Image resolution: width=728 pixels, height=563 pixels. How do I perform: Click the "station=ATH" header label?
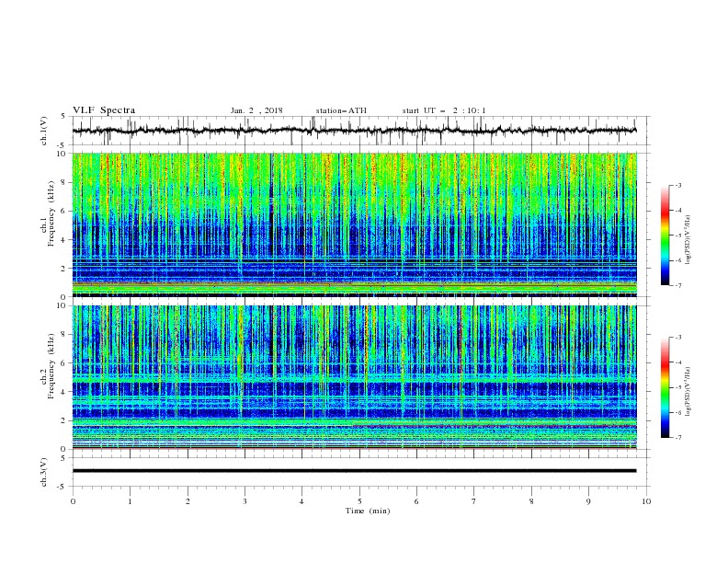341,110
